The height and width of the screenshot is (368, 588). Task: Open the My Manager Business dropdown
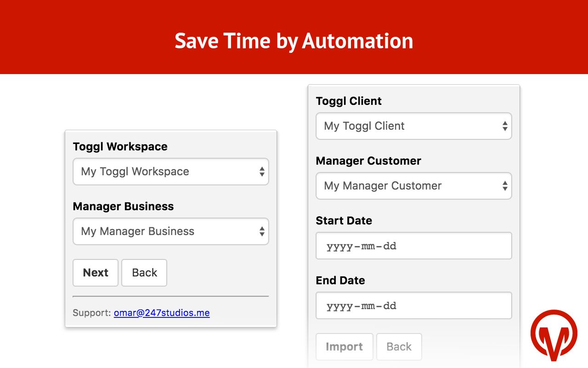171,231
